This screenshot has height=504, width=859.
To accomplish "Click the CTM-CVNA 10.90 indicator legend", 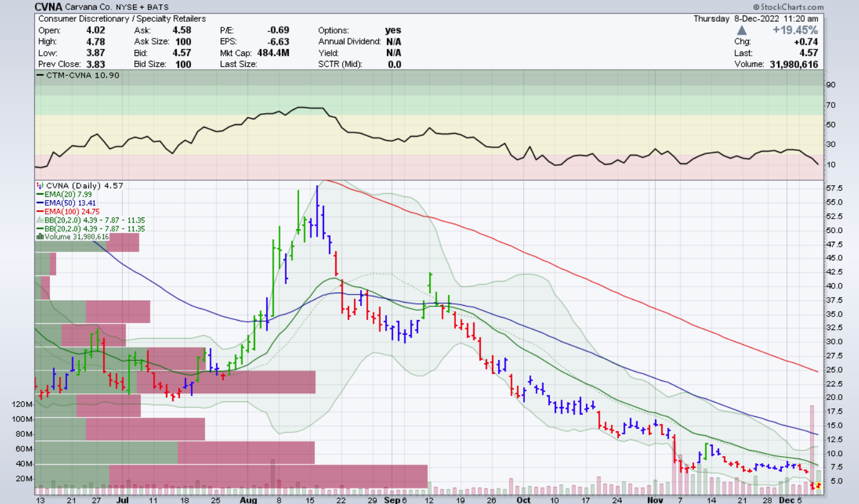I will tap(78, 75).
